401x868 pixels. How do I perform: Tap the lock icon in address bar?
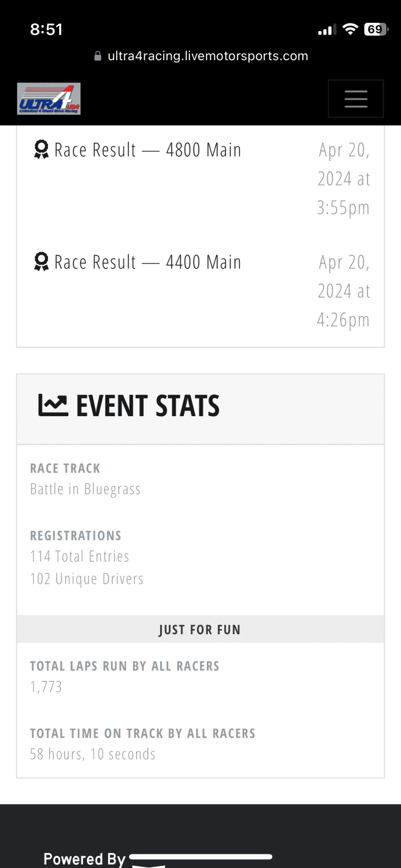pyautogui.click(x=98, y=56)
